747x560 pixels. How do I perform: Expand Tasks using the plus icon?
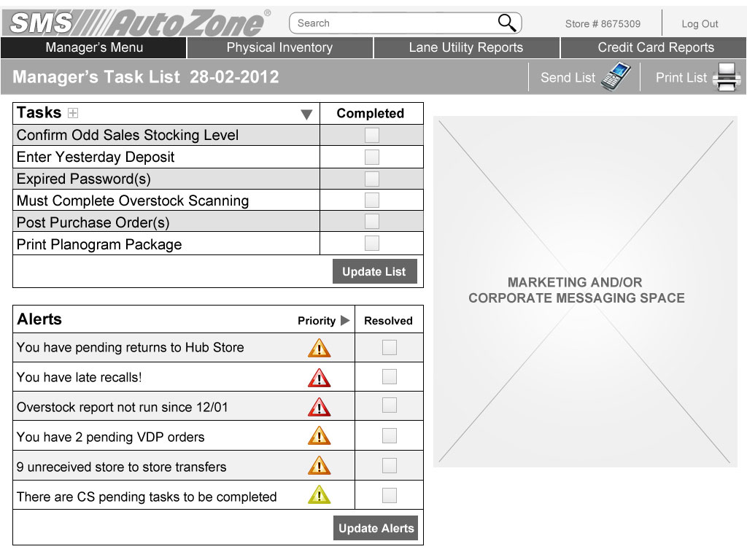pos(73,113)
